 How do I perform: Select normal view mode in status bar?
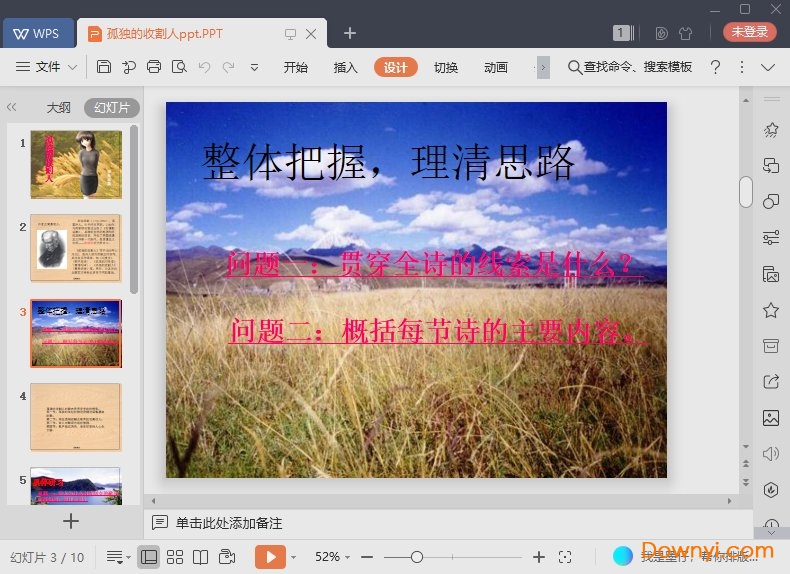(148, 557)
